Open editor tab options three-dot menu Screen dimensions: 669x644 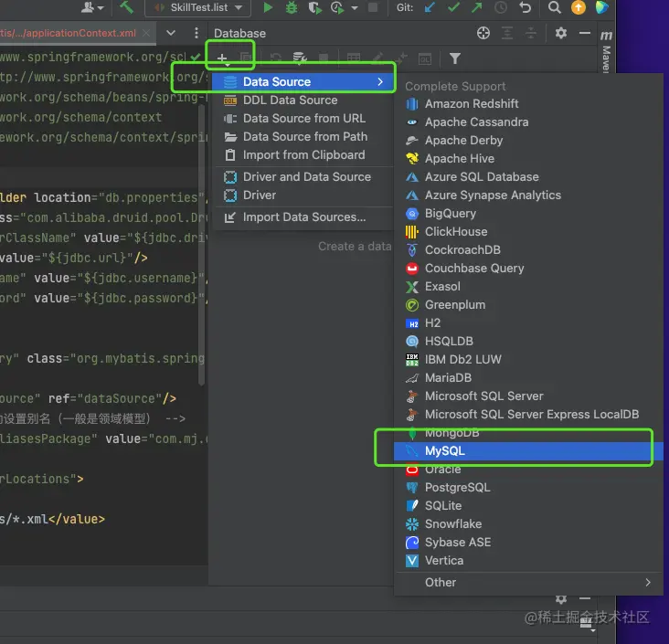point(196,33)
